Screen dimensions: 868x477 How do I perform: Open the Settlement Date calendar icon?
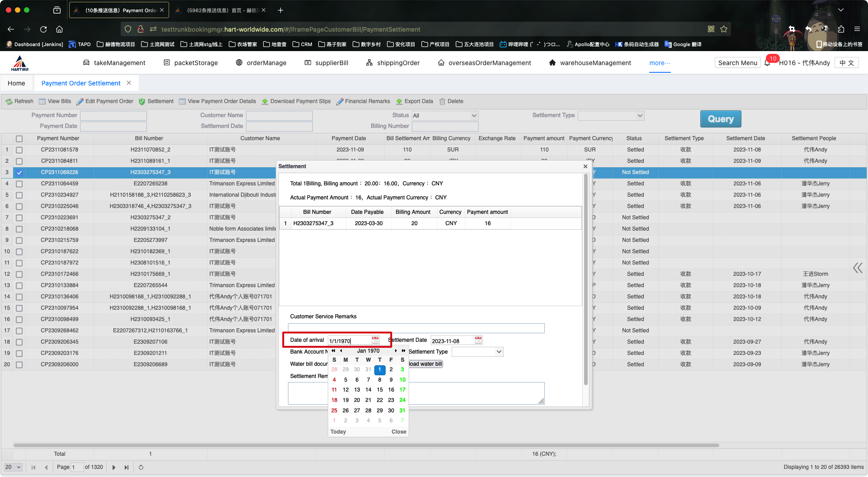point(478,340)
